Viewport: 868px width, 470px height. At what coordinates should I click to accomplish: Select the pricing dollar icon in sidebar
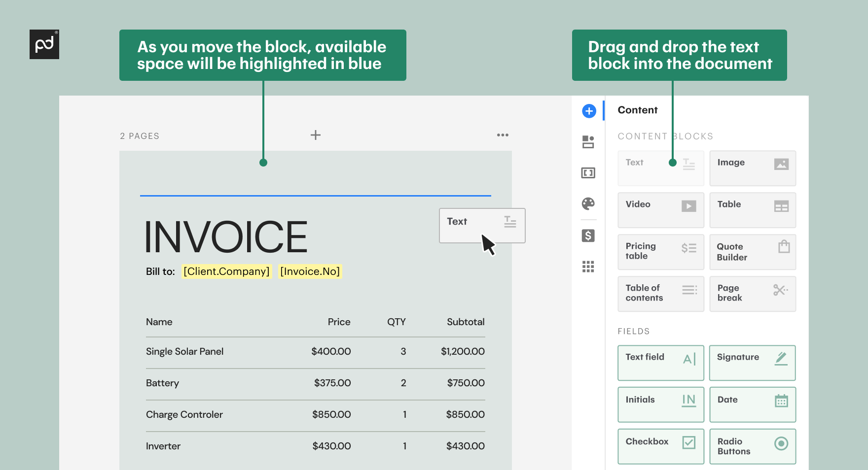(588, 235)
